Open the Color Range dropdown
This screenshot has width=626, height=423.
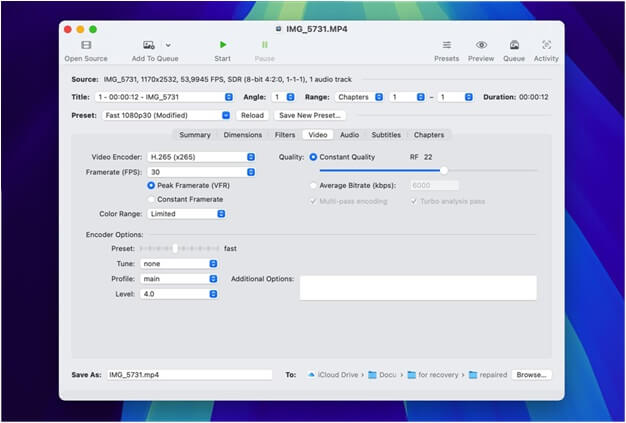186,214
